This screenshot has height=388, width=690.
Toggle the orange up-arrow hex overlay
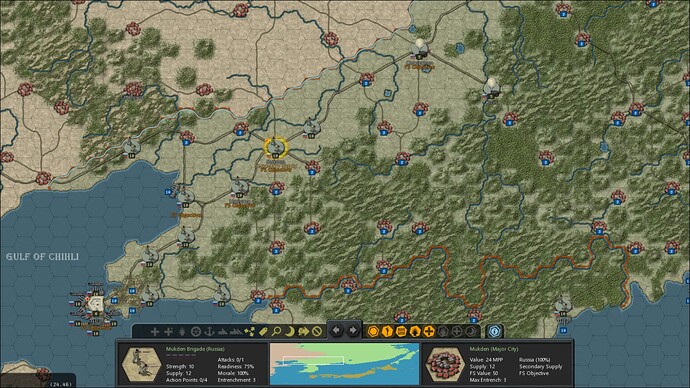[387, 331]
